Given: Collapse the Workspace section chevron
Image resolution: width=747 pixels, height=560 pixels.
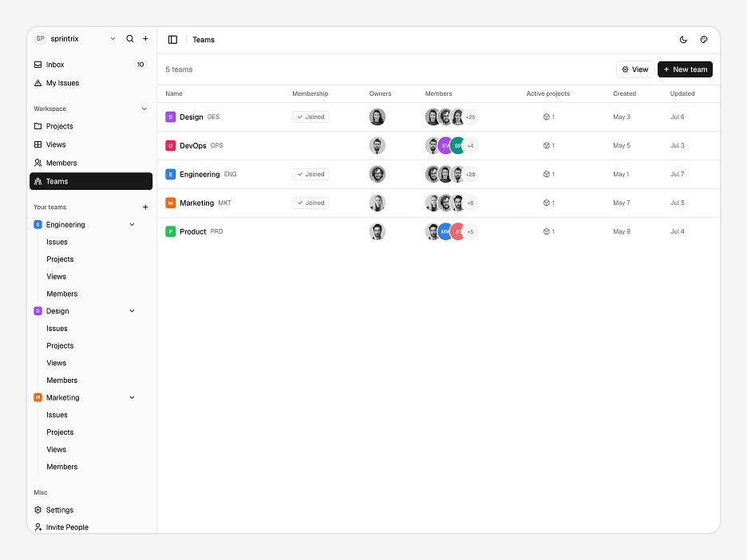Looking at the screenshot, I should [144, 108].
